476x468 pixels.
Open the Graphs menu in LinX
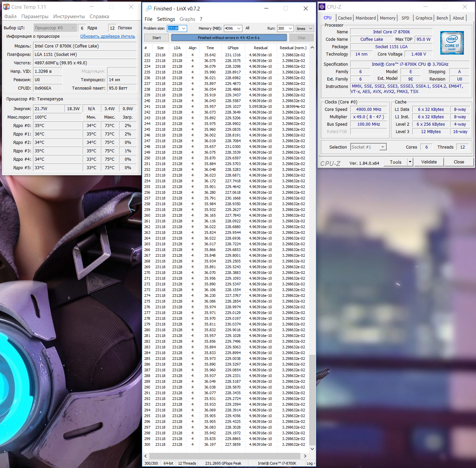point(187,19)
